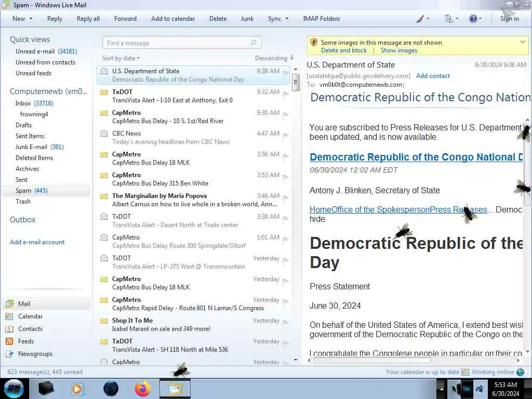Click Reply in the toolbar
This screenshot has width=532, height=399.
click(x=55, y=19)
